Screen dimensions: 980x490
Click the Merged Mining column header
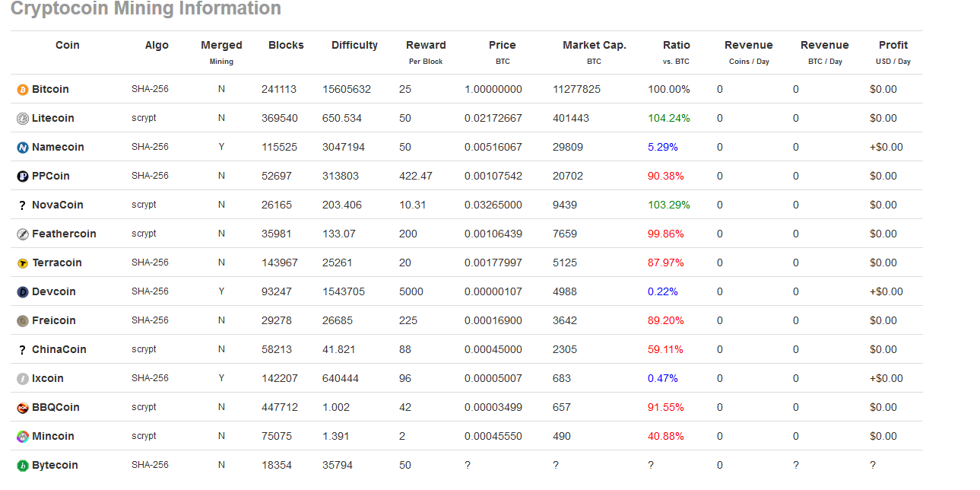pos(221,52)
